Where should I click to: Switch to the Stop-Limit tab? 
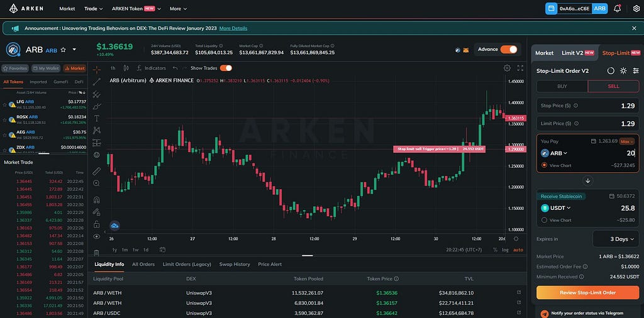(621, 53)
